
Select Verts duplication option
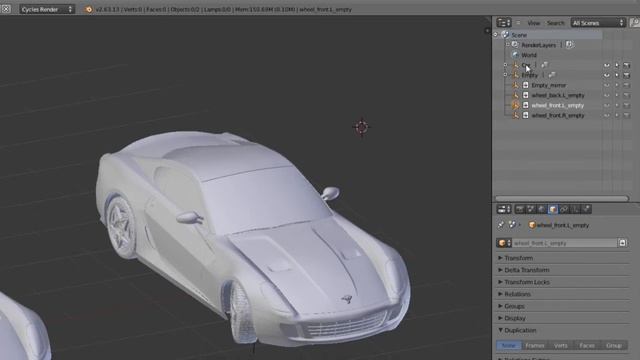click(560, 345)
